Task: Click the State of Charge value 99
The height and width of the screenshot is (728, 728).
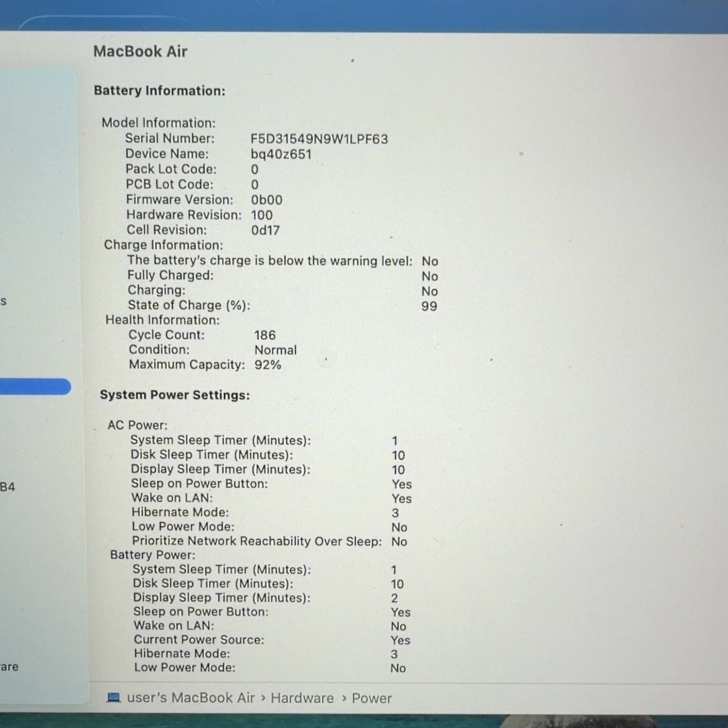Action: click(x=429, y=306)
